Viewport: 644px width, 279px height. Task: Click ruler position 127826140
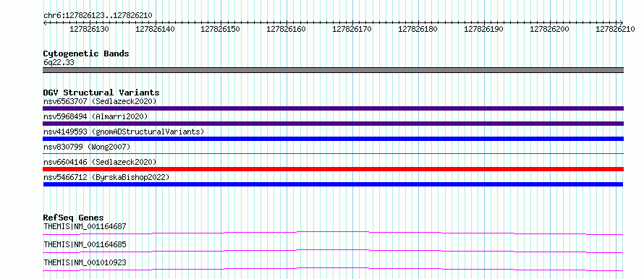(156, 29)
